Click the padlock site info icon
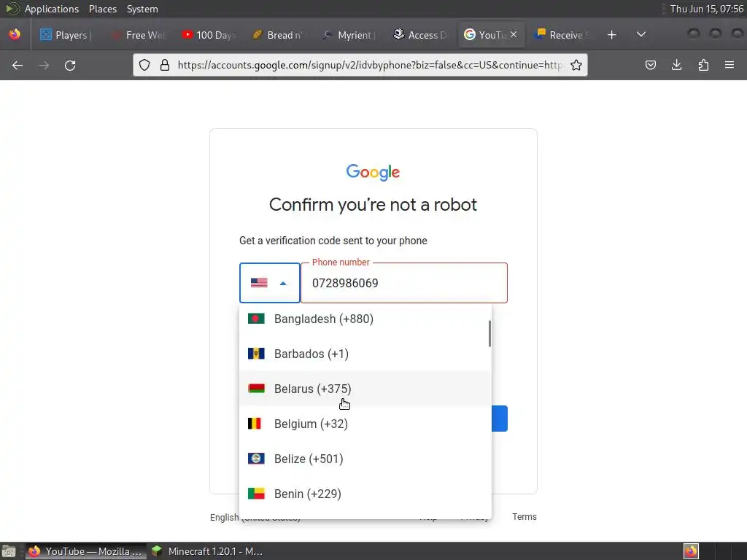The height and width of the screenshot is (560, 747). coord(165,65)
